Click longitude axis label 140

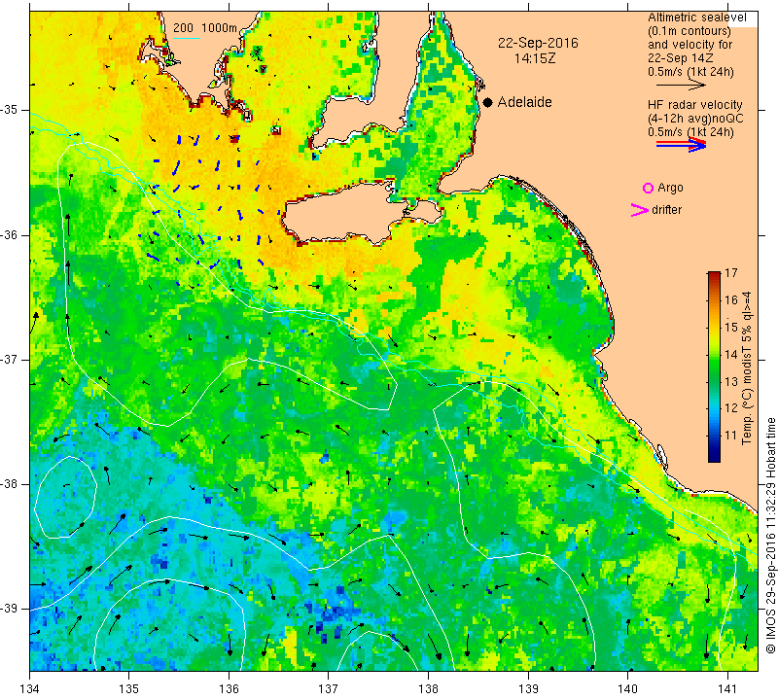coord(627,688)
